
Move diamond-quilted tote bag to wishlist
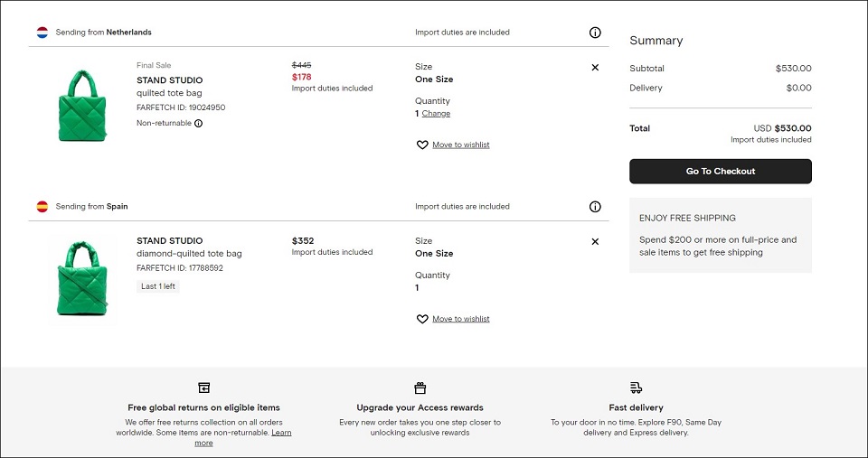click(x=460, y=319)
